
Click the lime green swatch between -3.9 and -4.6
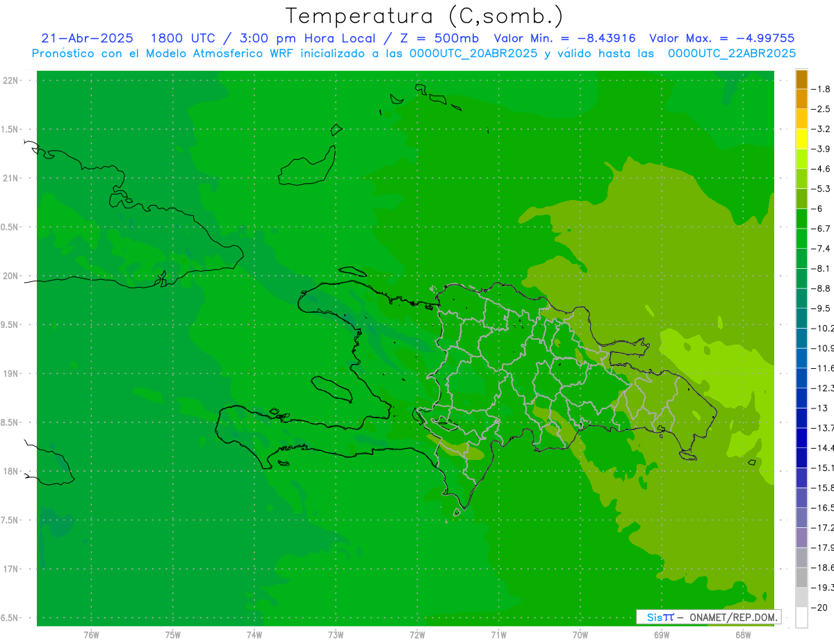pyautogui.click(x=801, y=159)
